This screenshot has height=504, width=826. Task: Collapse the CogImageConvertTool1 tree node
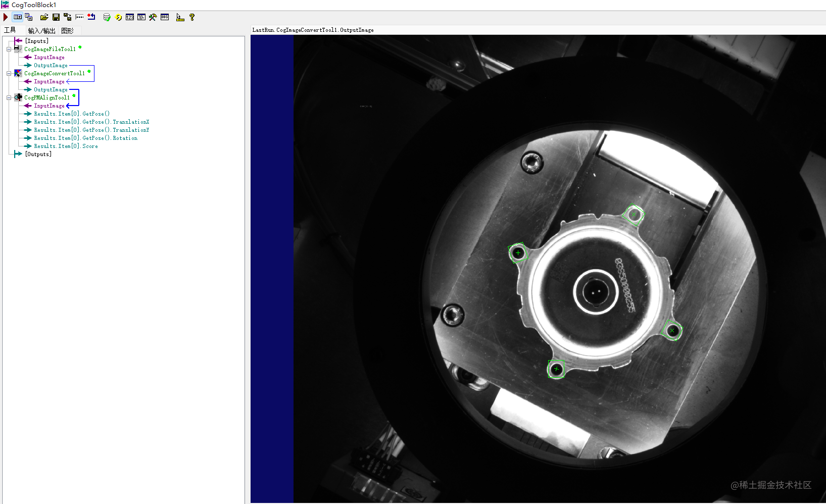[x=9, y=73]
